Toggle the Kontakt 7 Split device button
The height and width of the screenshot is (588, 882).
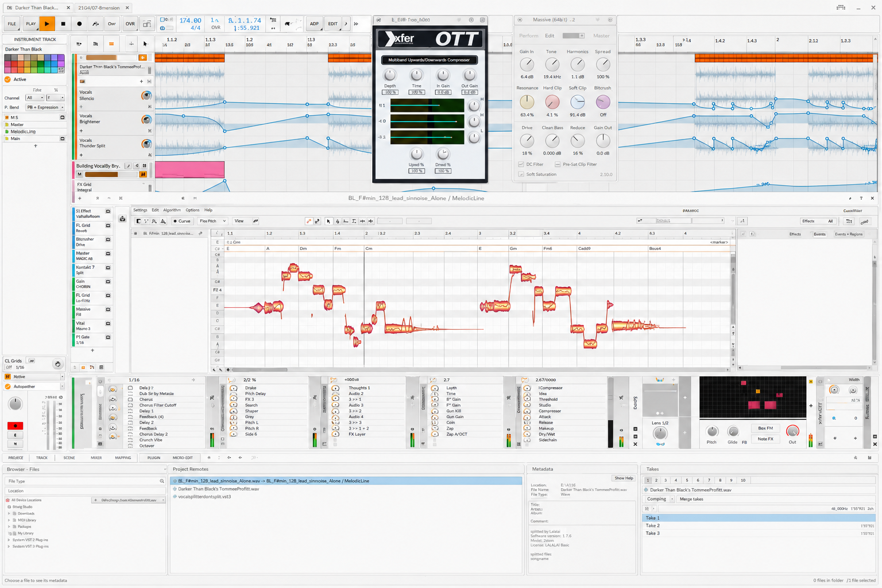tap(108, 268)
